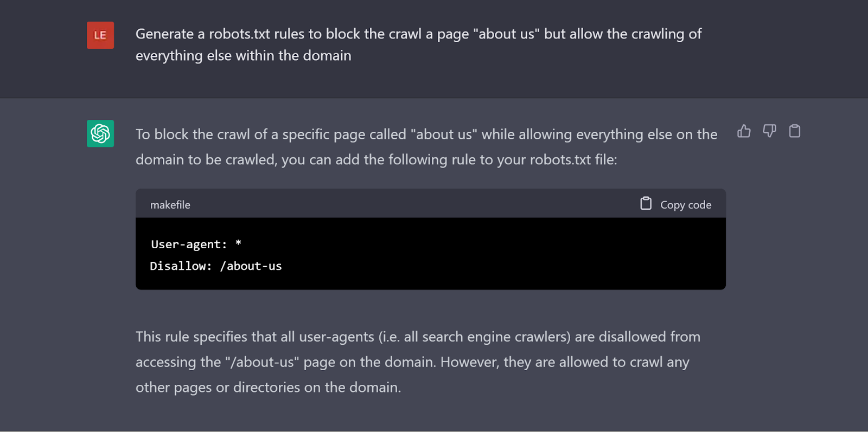
Task: Click the response's first line starting To block
Action: [x=426, y=134]
